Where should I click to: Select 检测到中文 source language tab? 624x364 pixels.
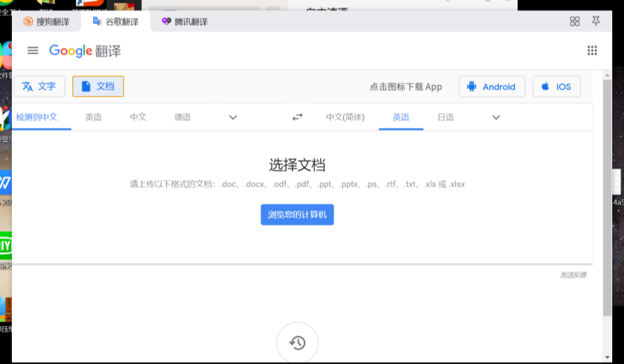click(x=37, y=117)
